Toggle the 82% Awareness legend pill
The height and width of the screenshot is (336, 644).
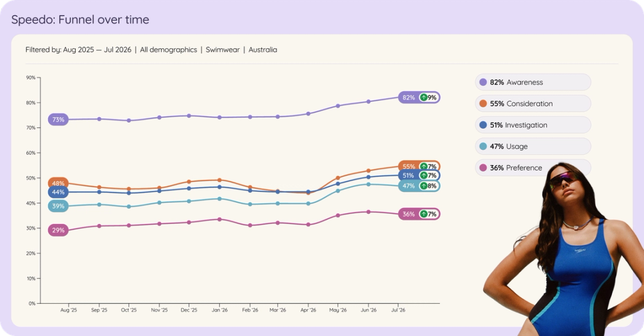pos(533,82)
